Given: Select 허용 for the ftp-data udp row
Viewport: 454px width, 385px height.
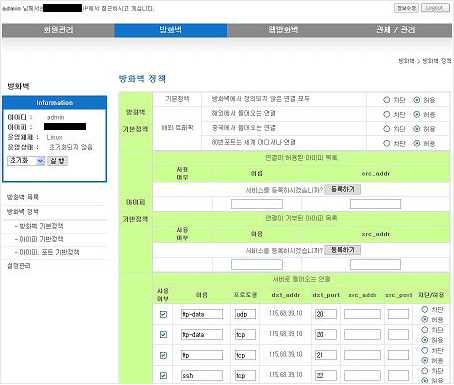Looking at the screenshot, I should pos(425,319).
